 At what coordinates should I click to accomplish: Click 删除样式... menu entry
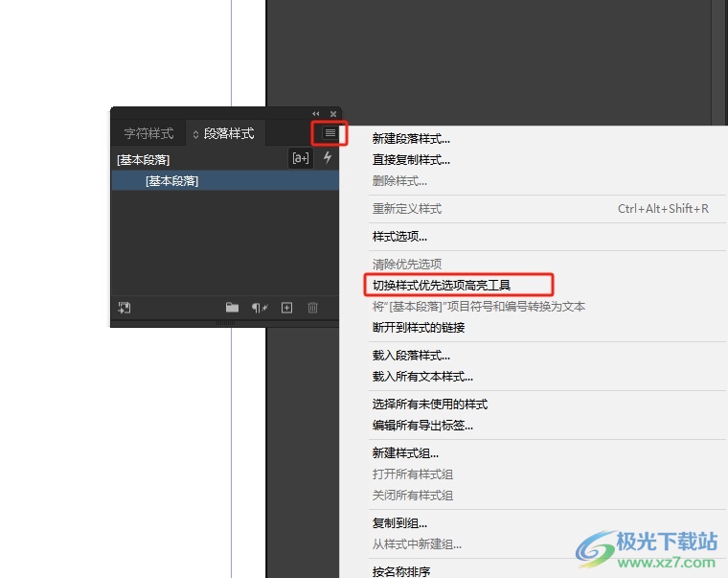[x=399, y=181]
